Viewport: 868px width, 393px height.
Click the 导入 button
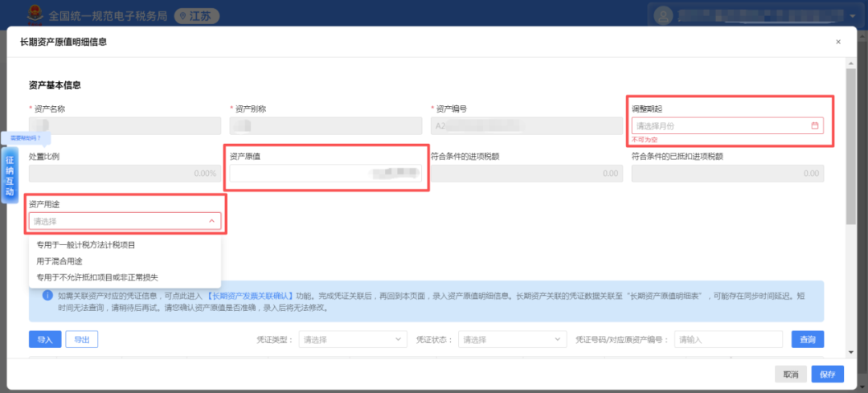(x=45, y=339)
